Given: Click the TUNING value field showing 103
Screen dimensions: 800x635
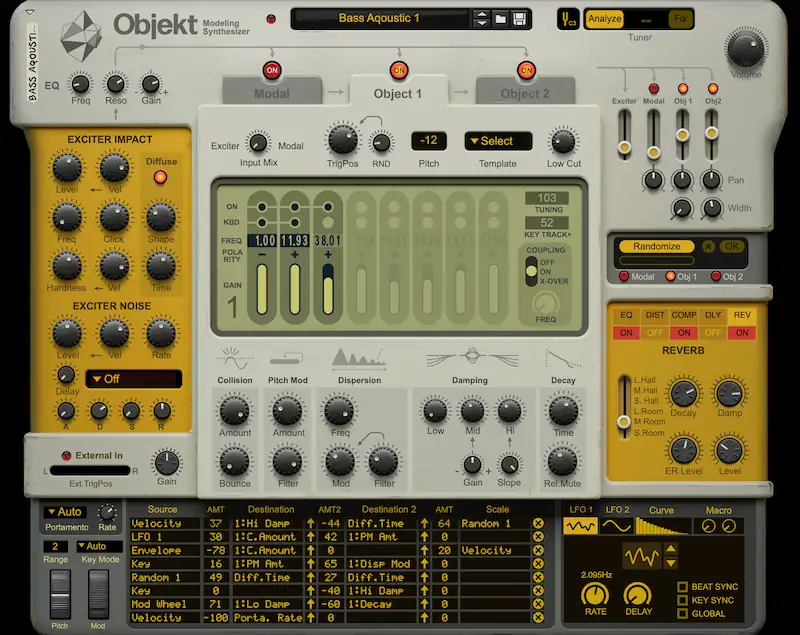Looking at the screenshot, I should tap(546, 198).
